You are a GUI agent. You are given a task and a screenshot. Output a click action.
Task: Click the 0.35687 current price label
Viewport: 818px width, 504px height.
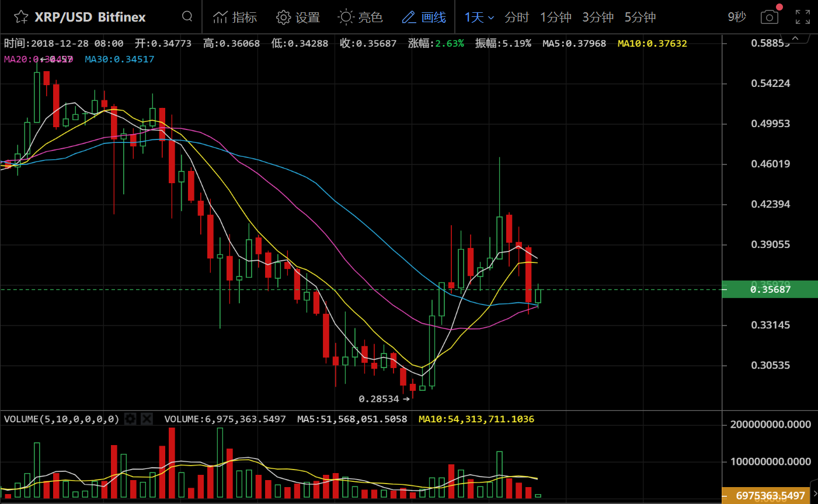[770, 289]
